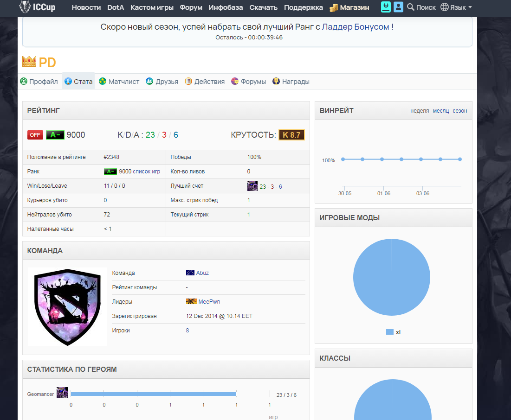
Task: Switch winrate chart to неделя
Action: [x=420, y=111]
